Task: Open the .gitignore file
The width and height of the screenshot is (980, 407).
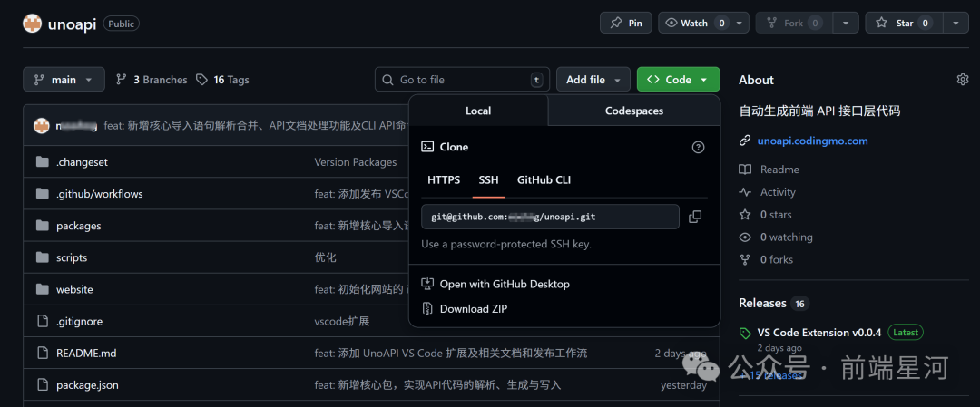Action: coord(79,322)
